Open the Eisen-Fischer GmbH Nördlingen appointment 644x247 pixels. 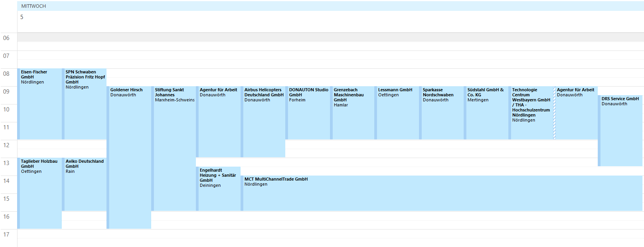click(x=40, y=104)
